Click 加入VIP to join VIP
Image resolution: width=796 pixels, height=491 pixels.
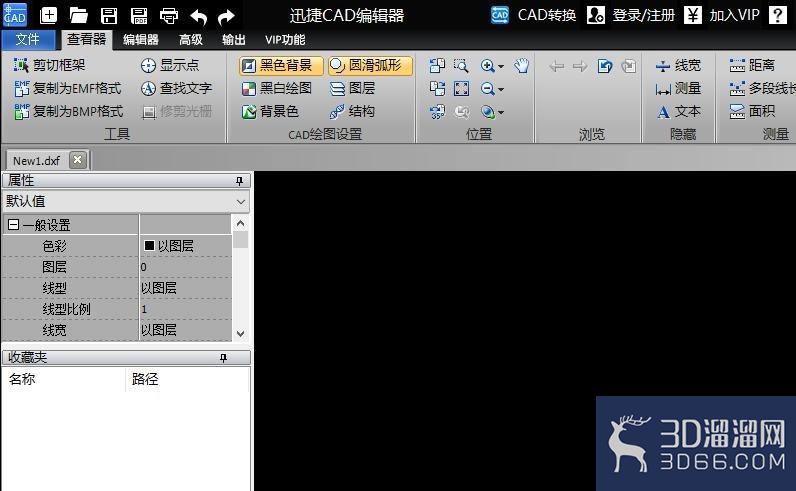coord(722,15)
